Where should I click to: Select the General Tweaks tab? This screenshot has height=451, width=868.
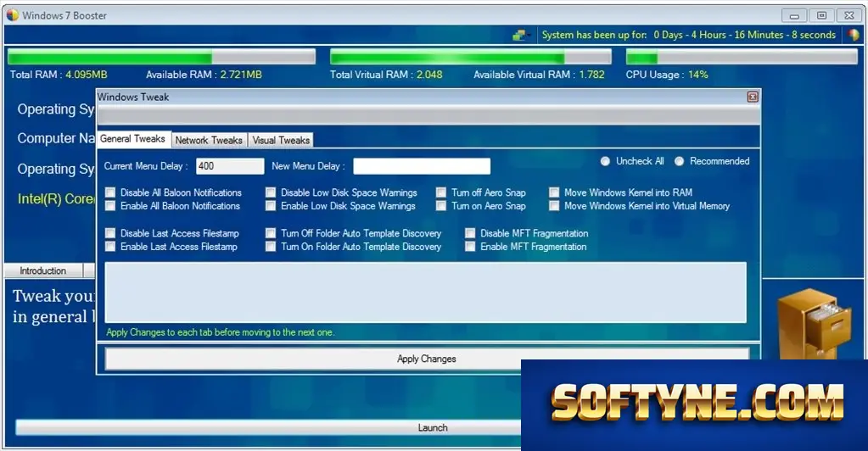point(133,139)
